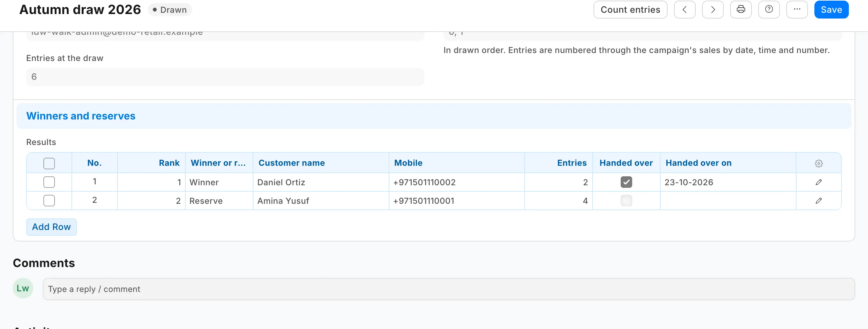Click the empty Handed over on cell for Amina

tap(728, 201)
